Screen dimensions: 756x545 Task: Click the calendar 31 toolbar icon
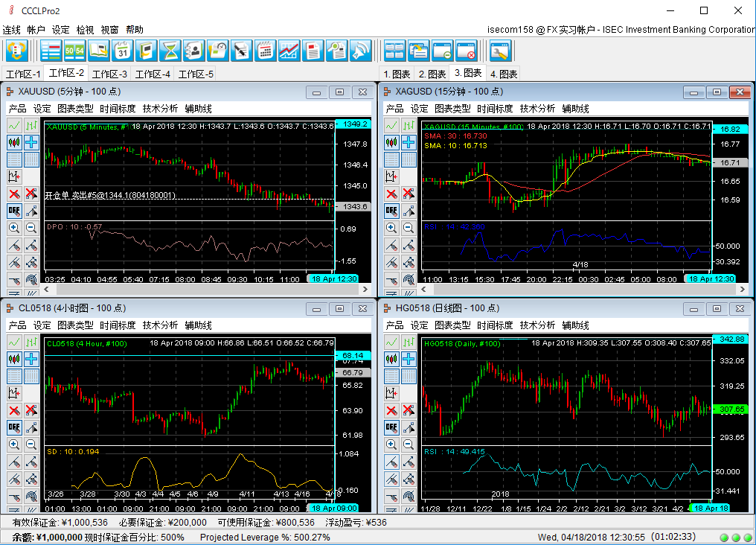123,51
